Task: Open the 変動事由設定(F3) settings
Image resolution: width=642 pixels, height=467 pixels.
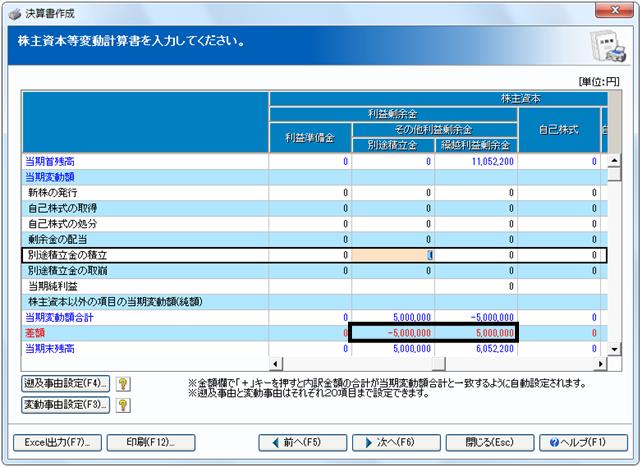Action: click(x=66, y=405)
